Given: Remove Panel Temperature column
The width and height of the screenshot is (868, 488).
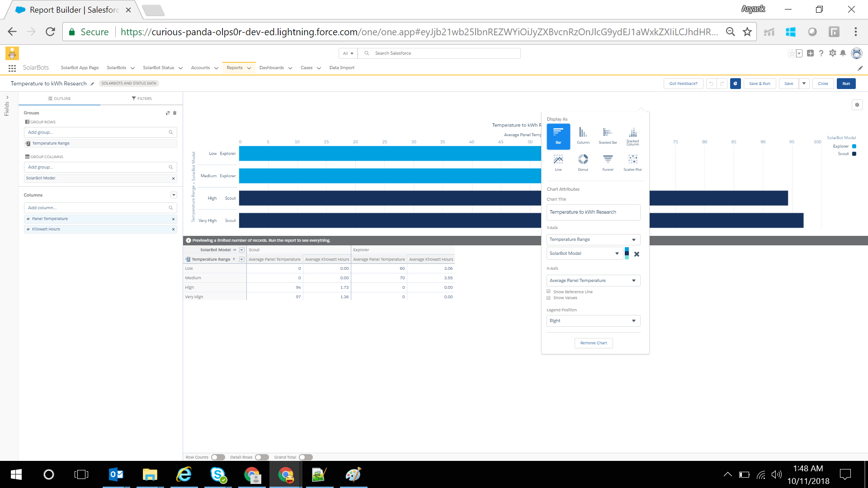Looking at the screenshot, I should click(x=173, y=219).
